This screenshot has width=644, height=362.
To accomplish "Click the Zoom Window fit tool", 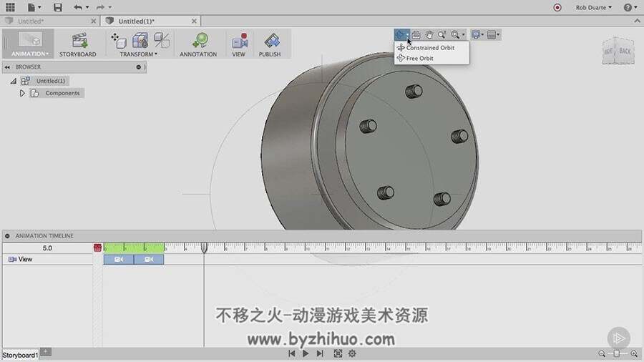I will [x=455, y=35].
